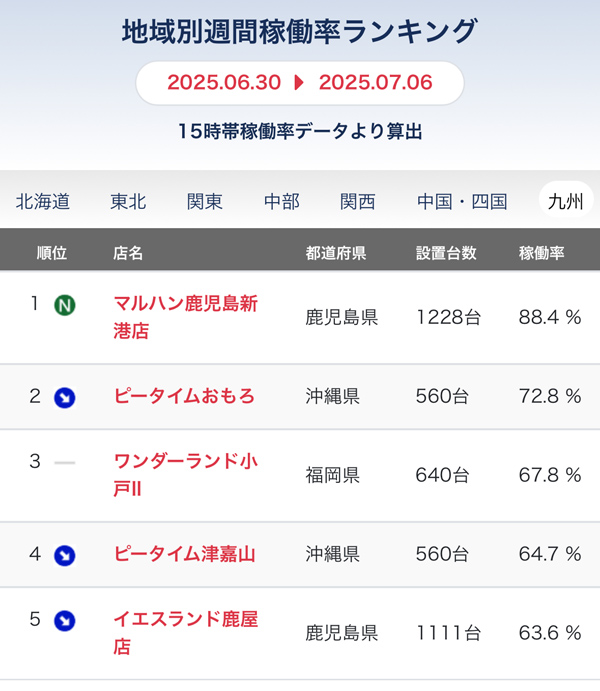
Task: Open the 関西 region tab
Action: pyautogui.click(x=358, y=202)
